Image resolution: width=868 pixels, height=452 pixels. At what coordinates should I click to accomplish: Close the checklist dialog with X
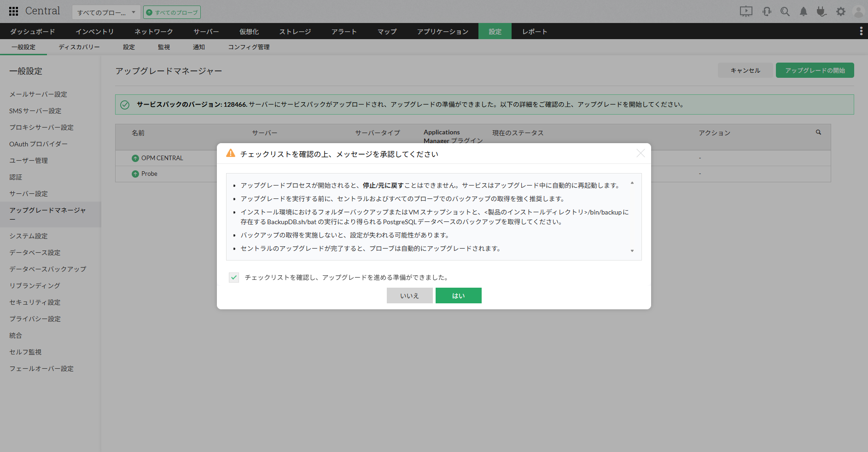(641, 153)
